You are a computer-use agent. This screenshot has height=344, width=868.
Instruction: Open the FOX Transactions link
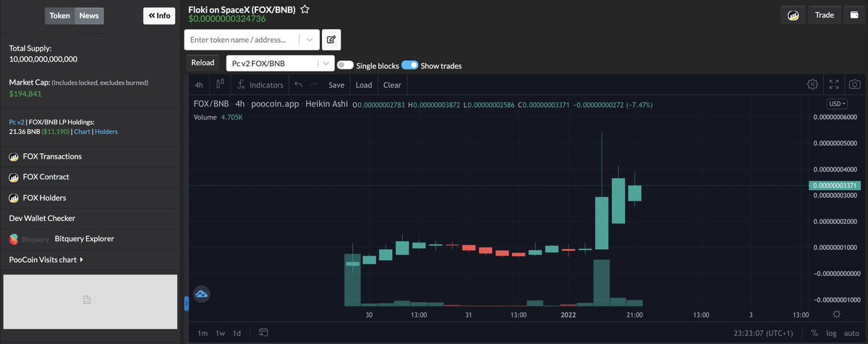[x=51, y=156]
